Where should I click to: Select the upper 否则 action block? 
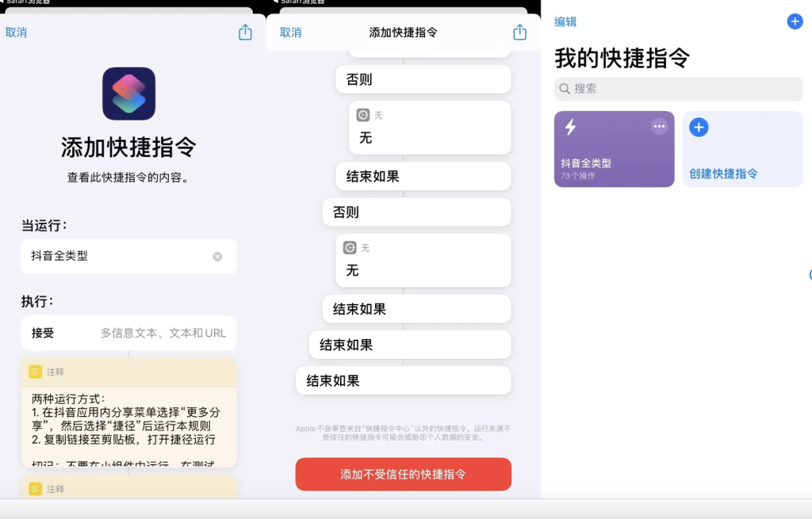pos(423,79)
